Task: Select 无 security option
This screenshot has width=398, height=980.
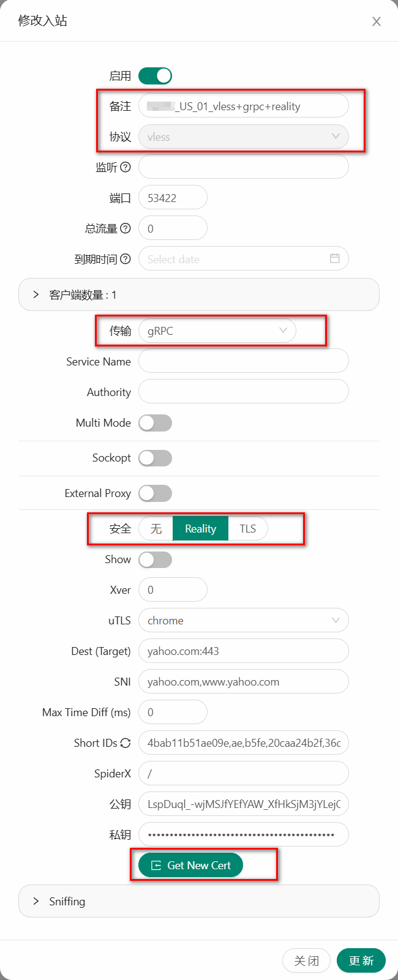Action: [156, 529]
